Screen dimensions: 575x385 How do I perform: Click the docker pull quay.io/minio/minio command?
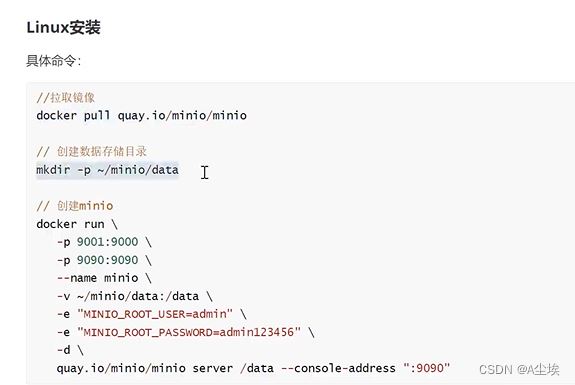[142, 116]
